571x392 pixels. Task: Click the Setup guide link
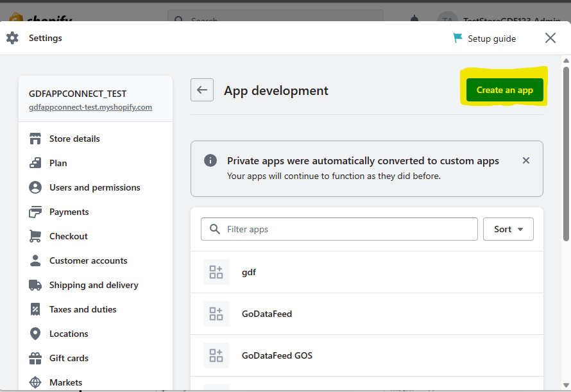[x=491, y=38]
